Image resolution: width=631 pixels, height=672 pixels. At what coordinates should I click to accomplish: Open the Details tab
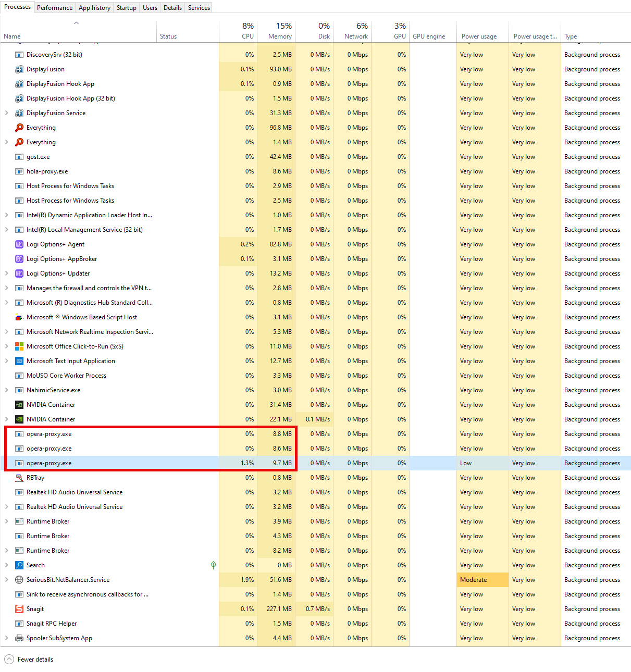point(172,8)
